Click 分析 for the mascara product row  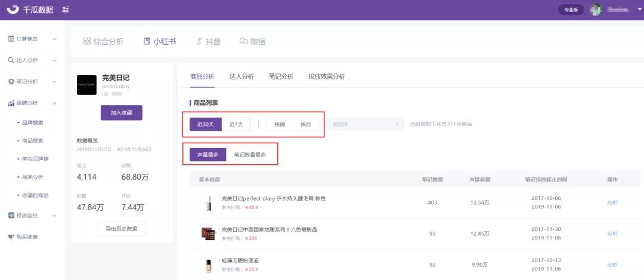[612, 203]
